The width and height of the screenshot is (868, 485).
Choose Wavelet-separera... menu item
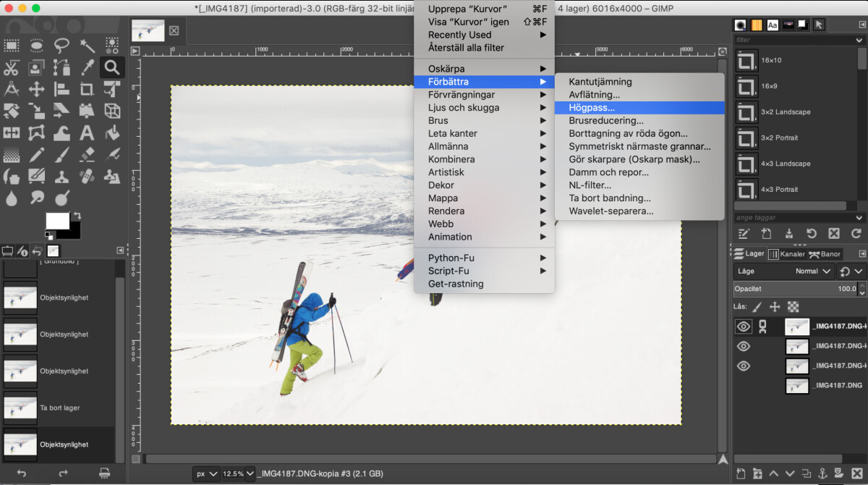tap(639, 211)
